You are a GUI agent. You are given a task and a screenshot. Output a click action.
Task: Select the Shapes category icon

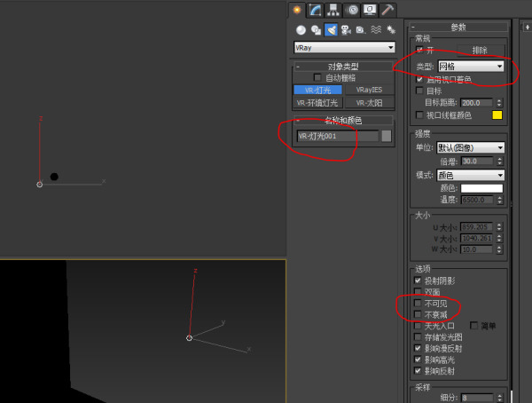point(316,30)
